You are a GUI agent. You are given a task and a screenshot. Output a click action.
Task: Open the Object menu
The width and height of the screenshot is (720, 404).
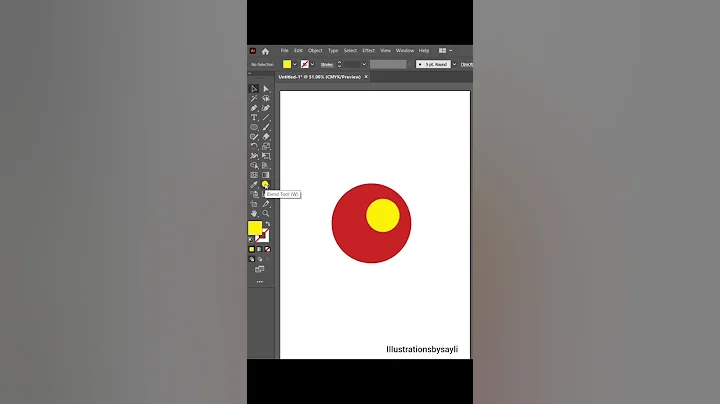(315, 50)
